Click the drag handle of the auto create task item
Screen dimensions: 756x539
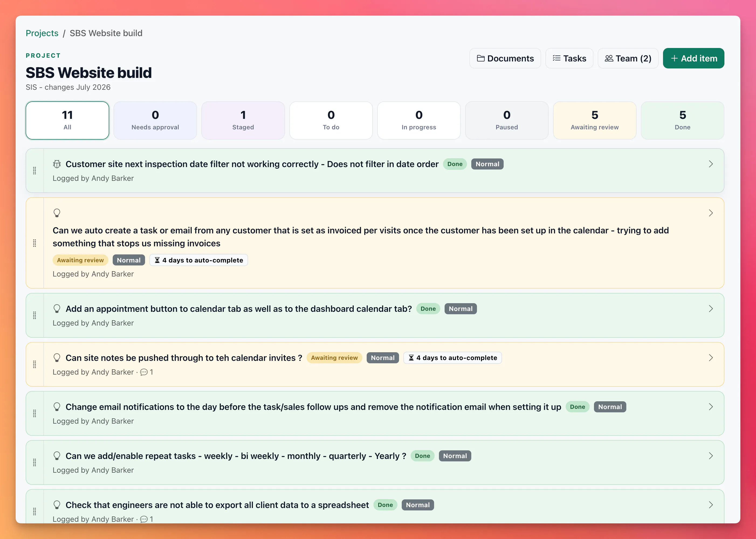(35, 243)
